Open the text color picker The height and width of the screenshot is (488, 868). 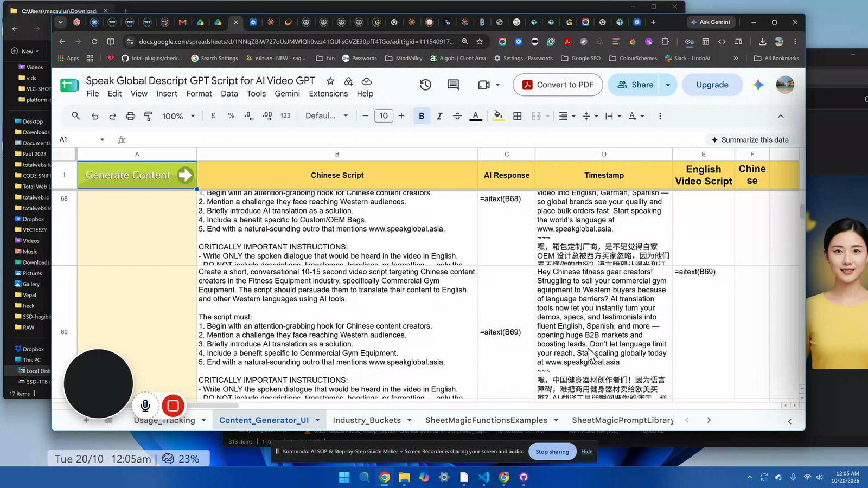pos(476,116)
